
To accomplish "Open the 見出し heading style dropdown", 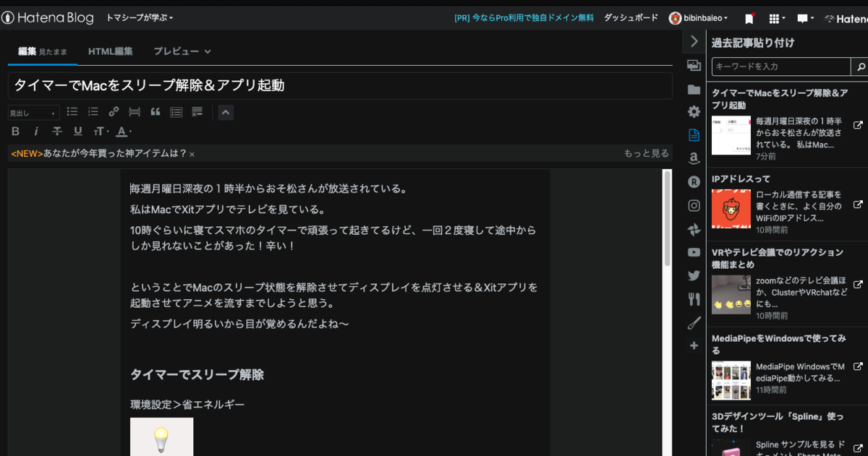I will pyautogui.click(x=33, y=113).
